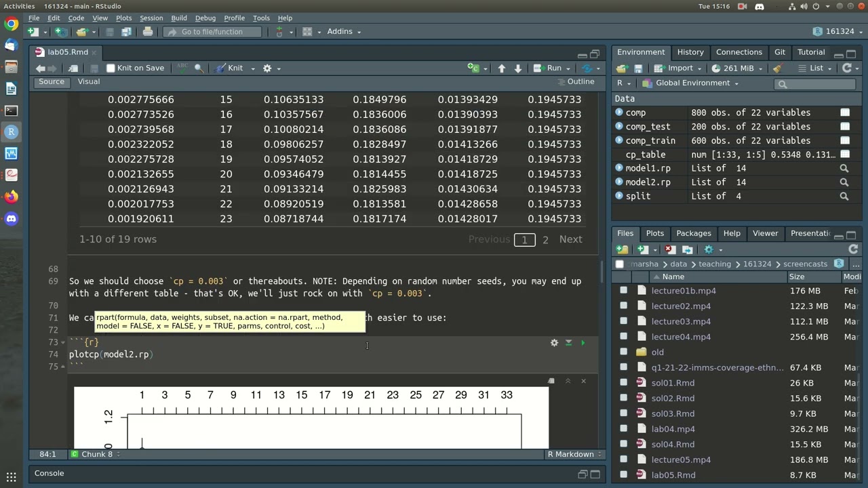Open the Addins dropdown

pos(344,32)
